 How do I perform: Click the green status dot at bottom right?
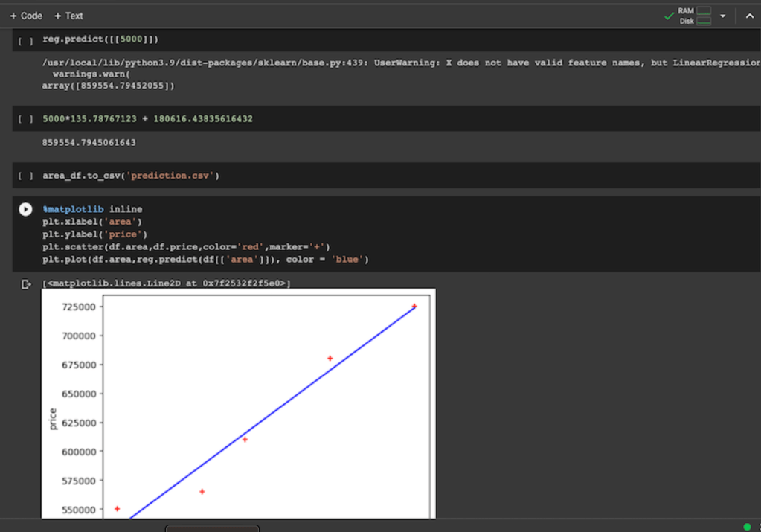pos(747,527)
